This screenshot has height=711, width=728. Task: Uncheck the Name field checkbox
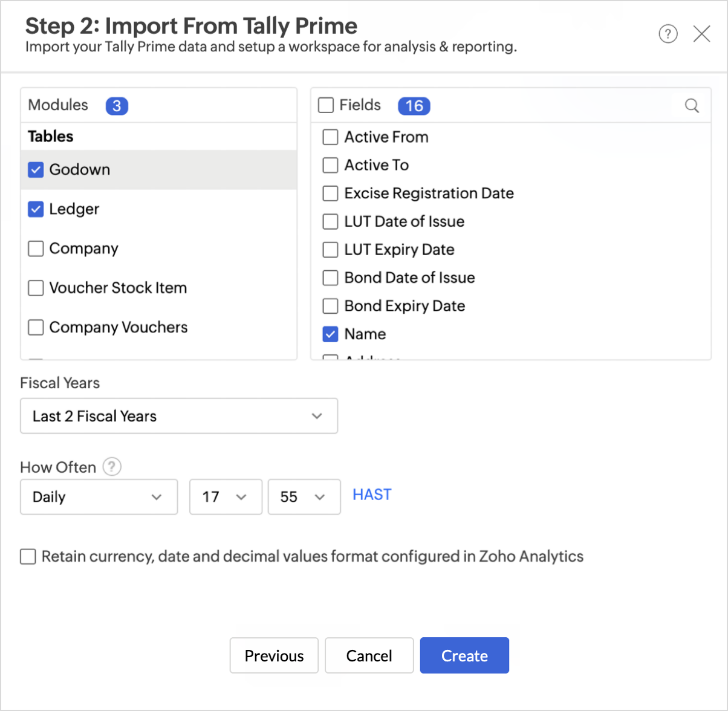(x=330, y=334)
